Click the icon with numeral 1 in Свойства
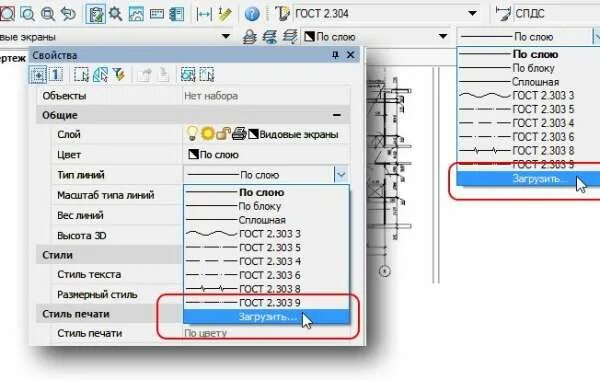This screenshot has width=600, height=380. [x=56, y=74]
